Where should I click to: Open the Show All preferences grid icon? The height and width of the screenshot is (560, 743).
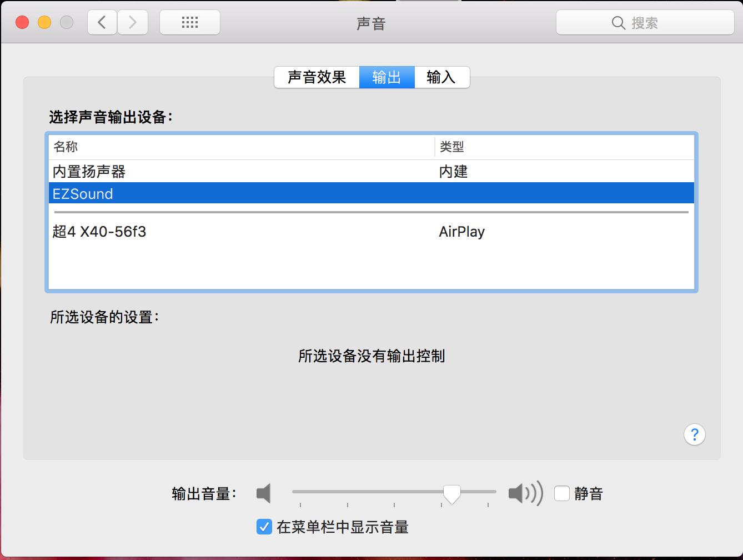[190, 22]
